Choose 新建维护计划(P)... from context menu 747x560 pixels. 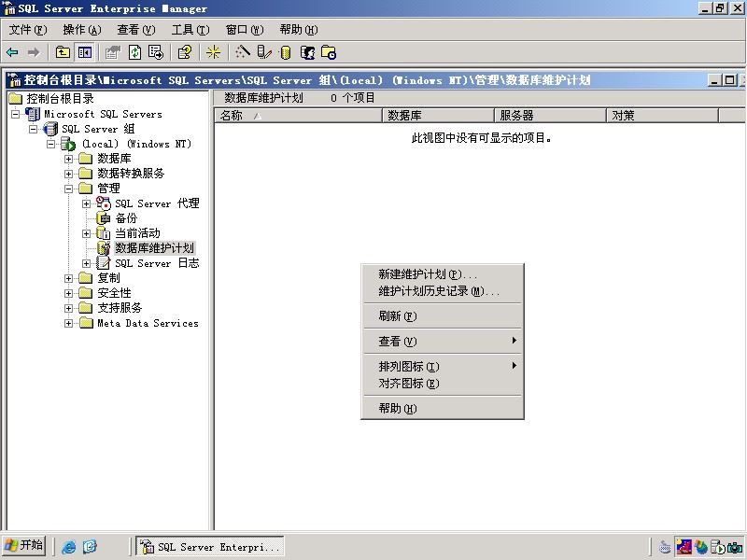(442, 274)
